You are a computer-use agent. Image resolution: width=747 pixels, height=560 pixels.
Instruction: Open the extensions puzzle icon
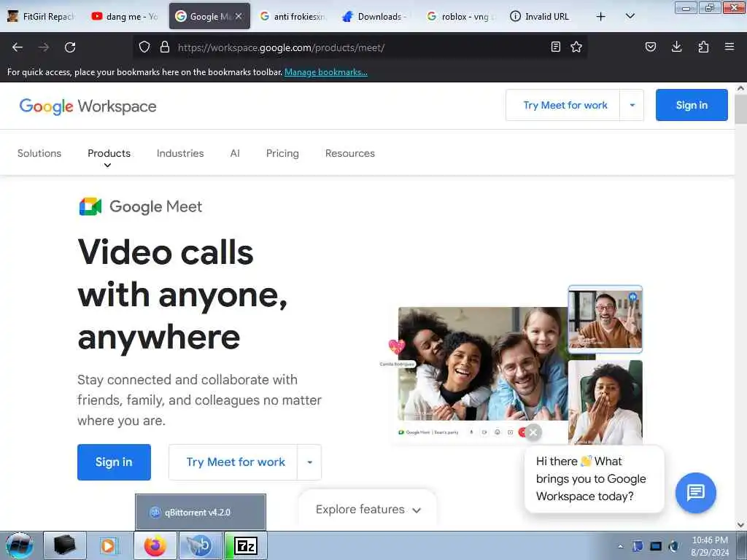point(703,47)
